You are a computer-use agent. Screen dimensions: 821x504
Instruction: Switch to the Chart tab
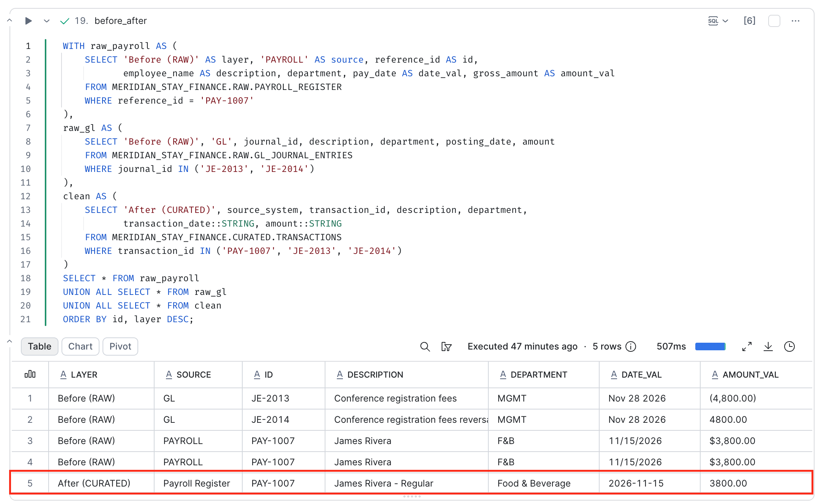(80, 346)
